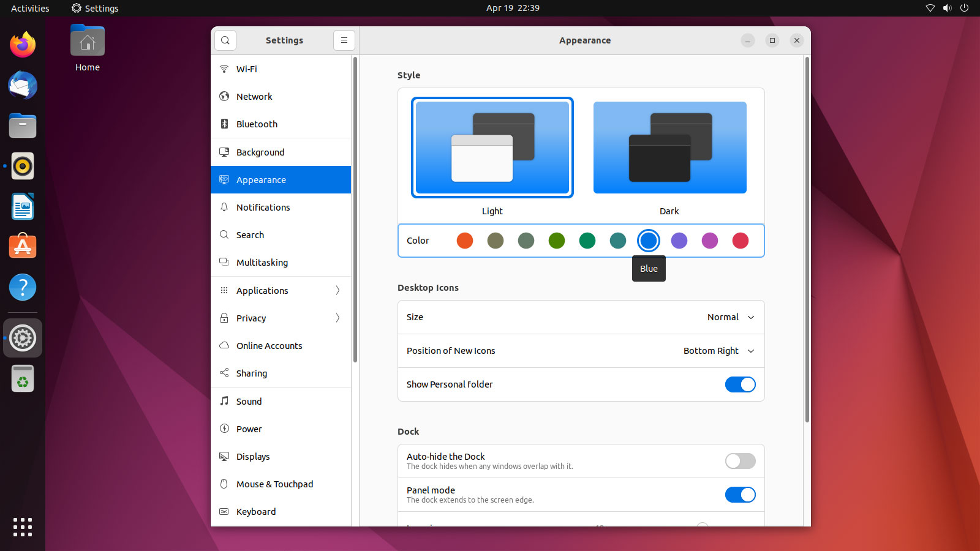Viewport: 980px width, 551px height.
Task: Click the search icon in Settings
Action: point(225,40)
